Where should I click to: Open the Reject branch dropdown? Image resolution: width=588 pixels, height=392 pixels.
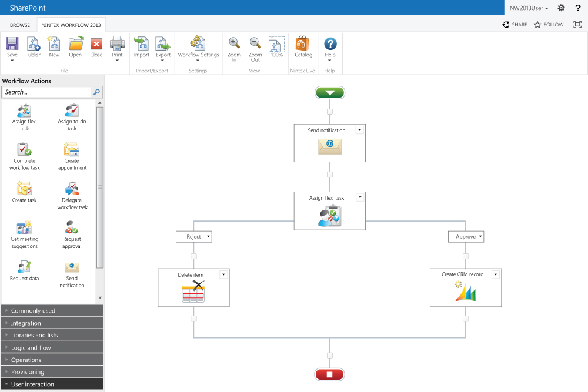(208, 236)
